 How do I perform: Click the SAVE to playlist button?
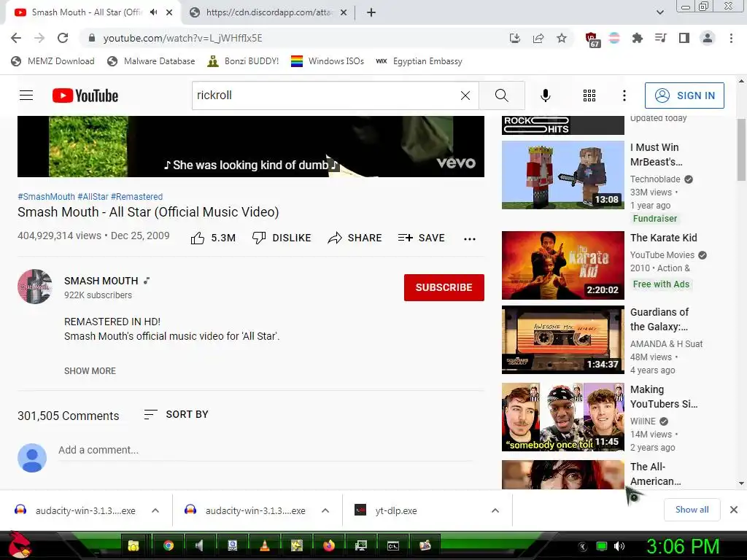(421, 238)
